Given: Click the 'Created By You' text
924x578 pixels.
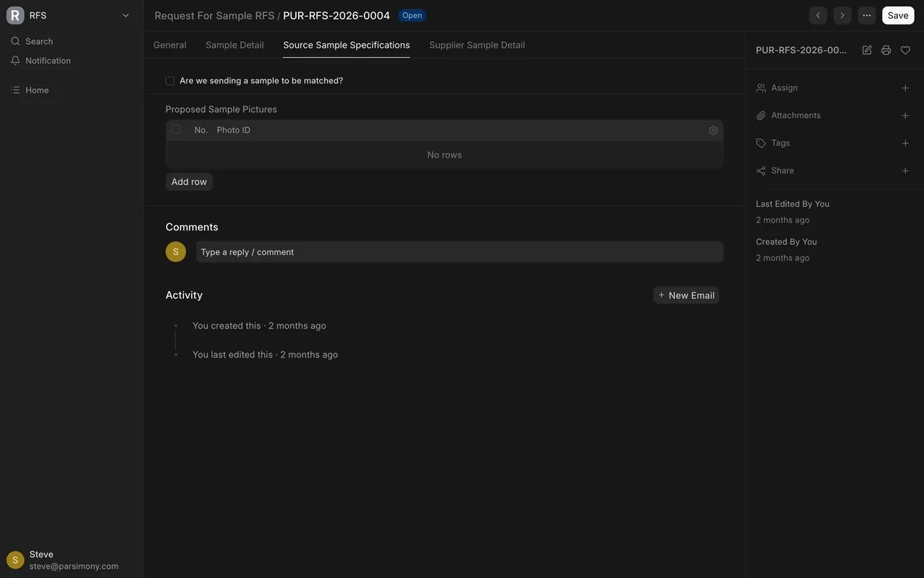Looking at the screenshot, I should 786,242.
